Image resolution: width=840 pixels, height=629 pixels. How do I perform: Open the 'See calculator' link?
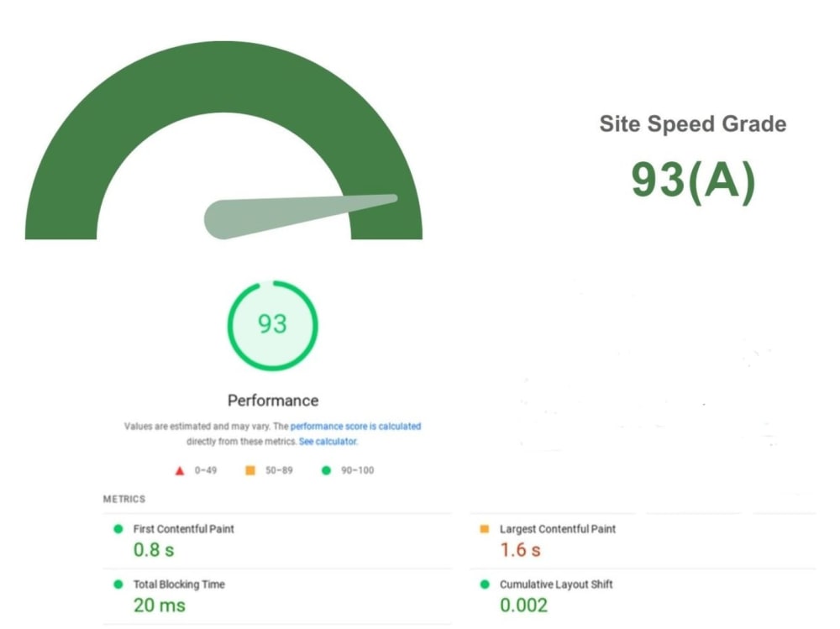pos(328,442)
